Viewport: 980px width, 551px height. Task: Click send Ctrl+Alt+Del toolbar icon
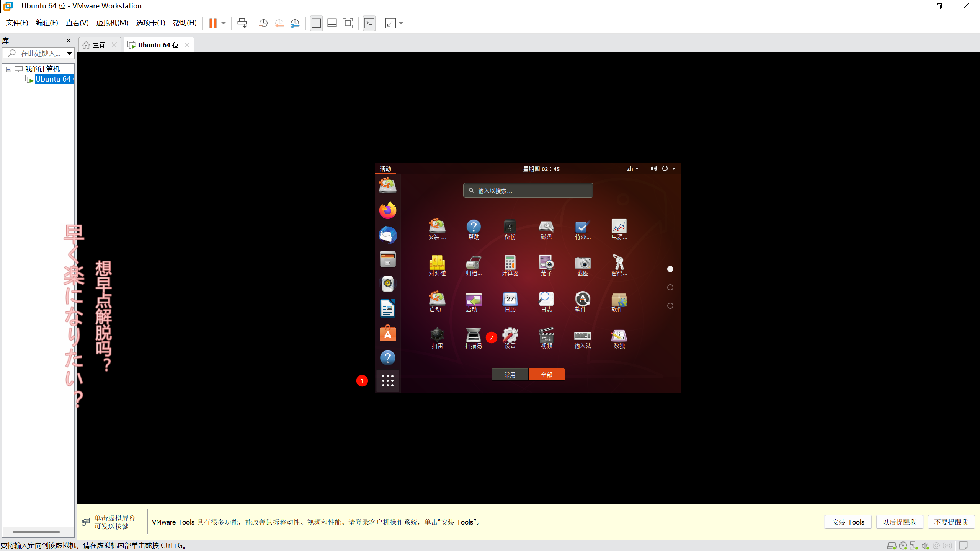tap(242, 23)
